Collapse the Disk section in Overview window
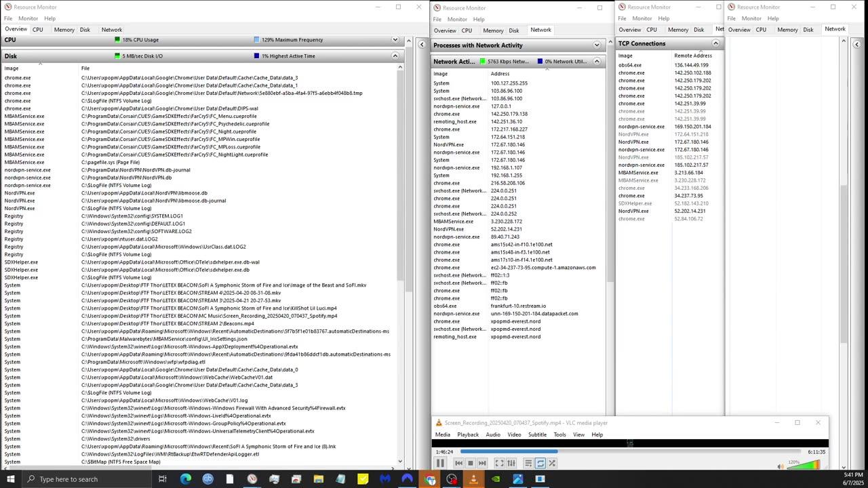This screenshot has width=868, height=488. [395, 56]
